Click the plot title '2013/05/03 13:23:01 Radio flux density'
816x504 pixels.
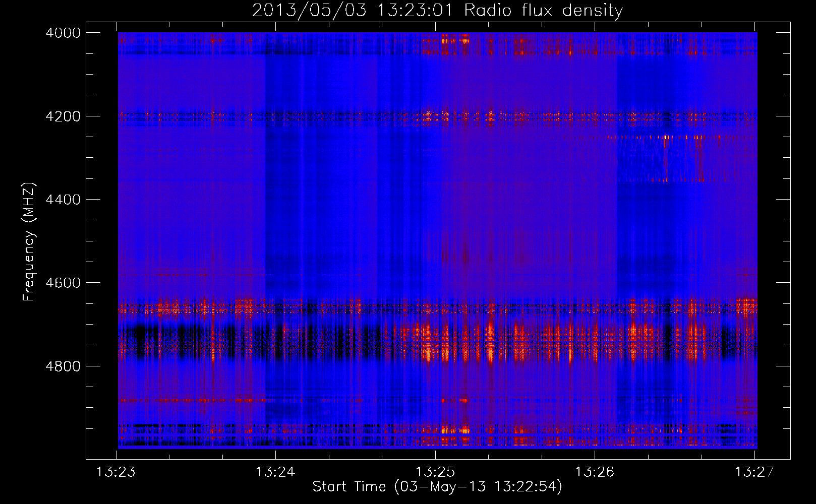437,11
